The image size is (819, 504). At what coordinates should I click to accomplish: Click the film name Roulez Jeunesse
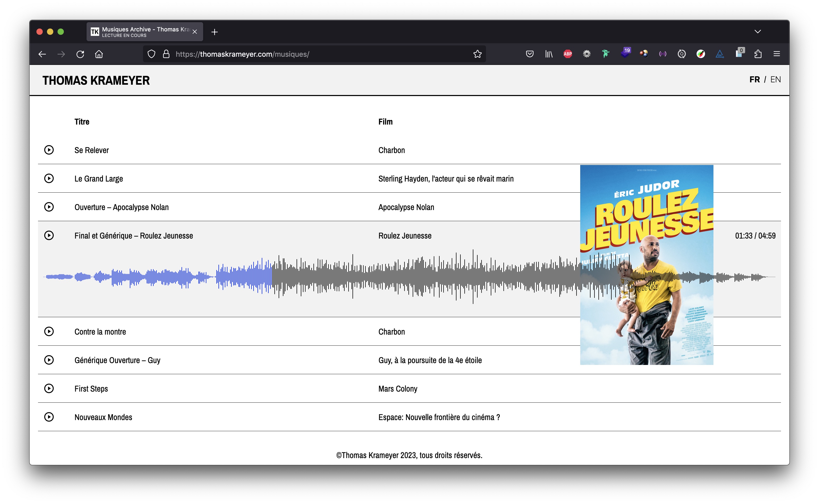[x=405, y=236]
